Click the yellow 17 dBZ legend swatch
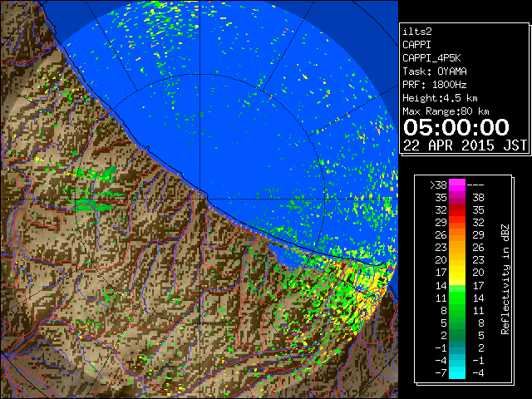 [457, 273]
